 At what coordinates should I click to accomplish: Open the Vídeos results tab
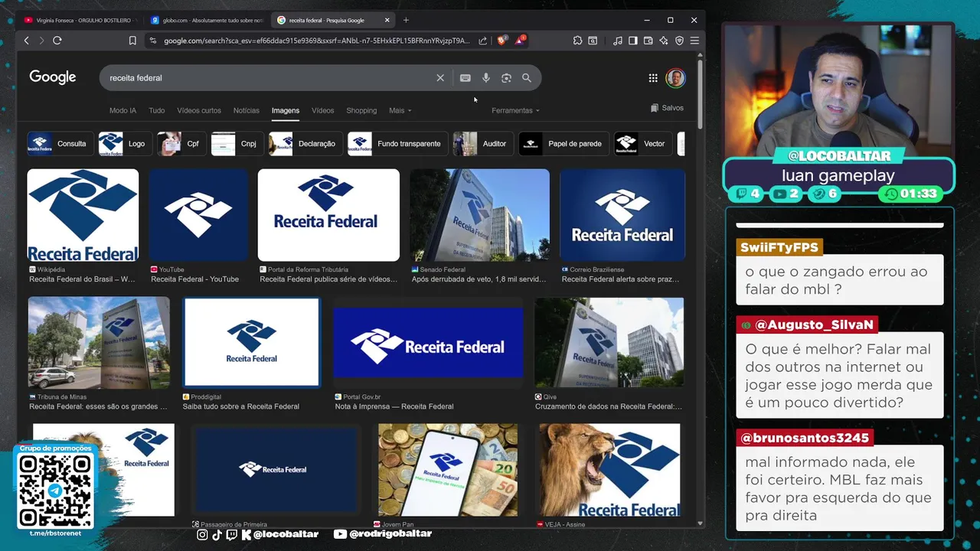tap(323, 110)
